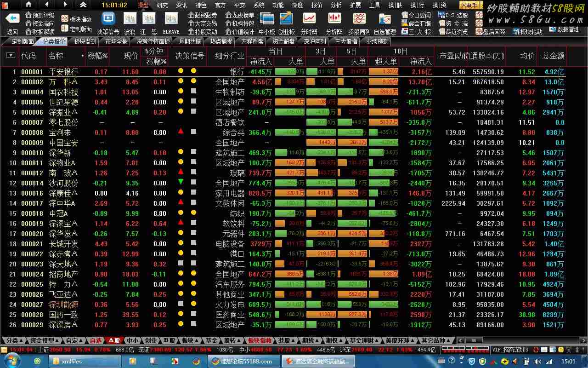The image size is (588, 368).
Task: Switch to 市场全景 tab
Action: [117, 41]
